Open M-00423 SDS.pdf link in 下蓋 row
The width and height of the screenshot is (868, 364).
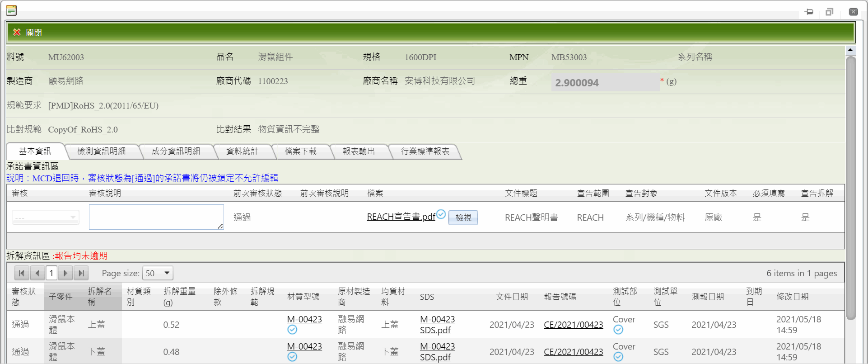coord(437,352)
